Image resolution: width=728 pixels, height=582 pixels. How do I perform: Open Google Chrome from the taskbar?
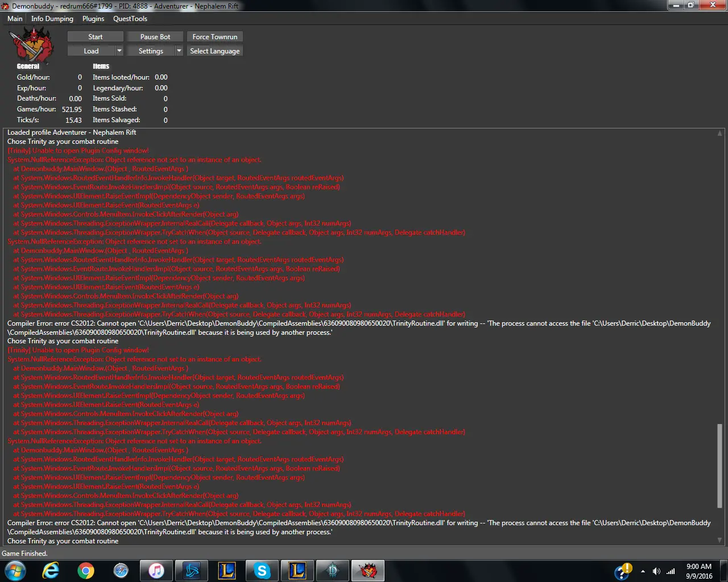point(86,571)
